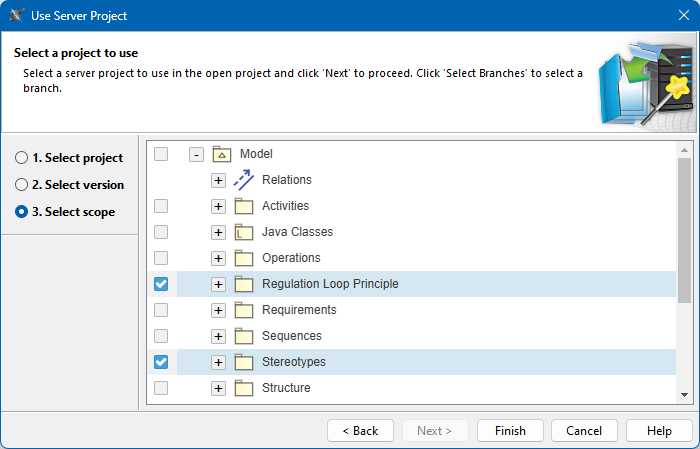Screen dimensions: 700x449
Task: Expand the Requirements node
Action: pyautogui.click(x=218, y=310)
